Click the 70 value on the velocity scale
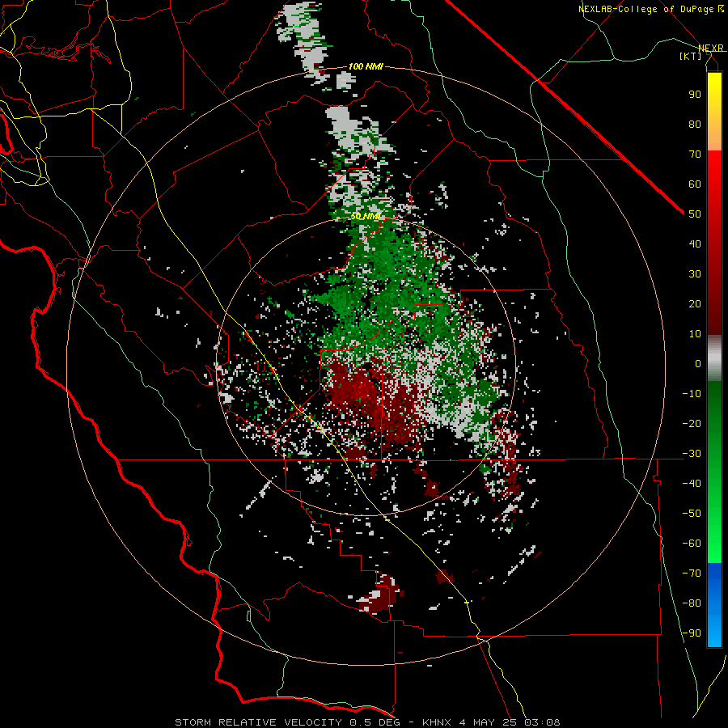Image resolution: width=728 pixels, height=728 pixels. point(695,154)
